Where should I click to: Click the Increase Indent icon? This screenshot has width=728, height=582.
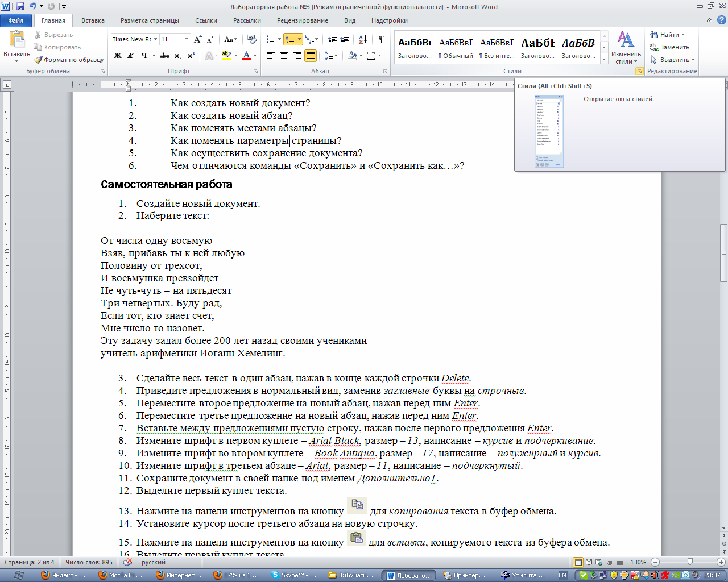[x=345, y=39]
